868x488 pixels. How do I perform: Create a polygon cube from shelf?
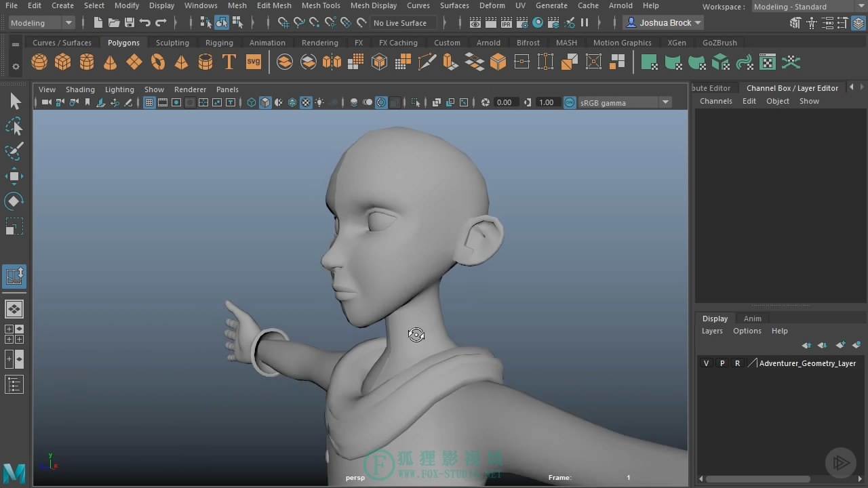tap(63, 62)
